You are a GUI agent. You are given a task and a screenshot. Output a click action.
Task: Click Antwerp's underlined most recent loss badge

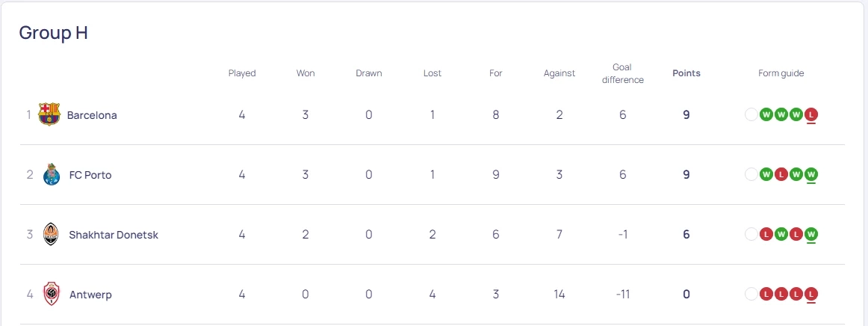tap(811, 294)
